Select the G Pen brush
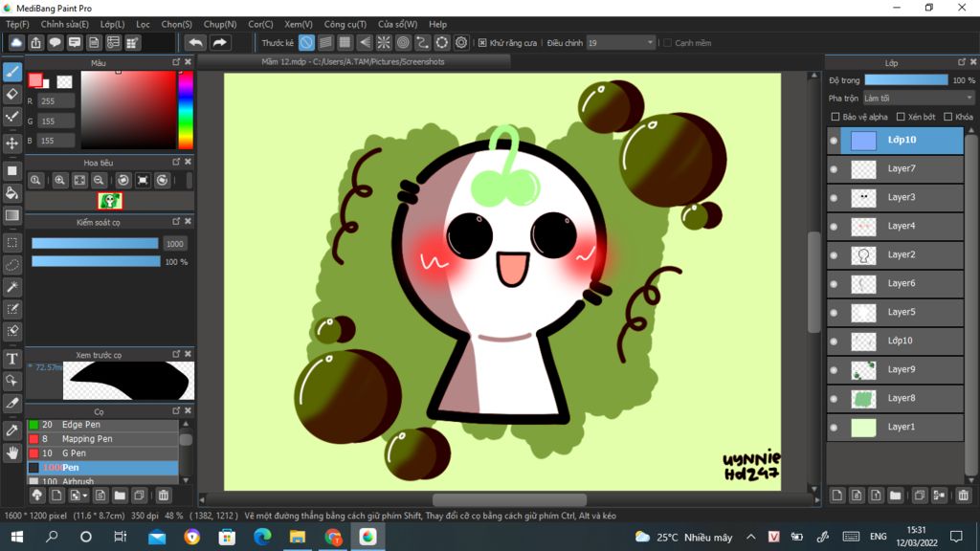This screenshot has width=980, height=551. click(x=102, y=453)
